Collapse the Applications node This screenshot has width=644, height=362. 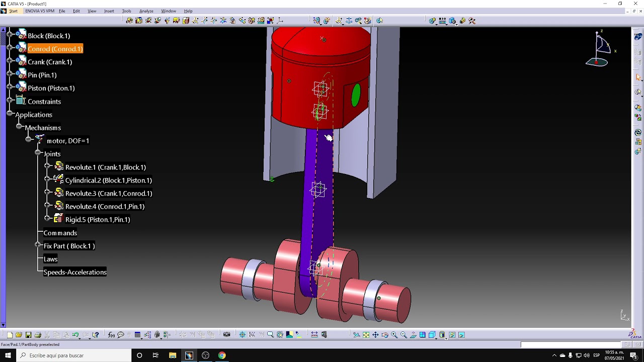coord(10,114)
